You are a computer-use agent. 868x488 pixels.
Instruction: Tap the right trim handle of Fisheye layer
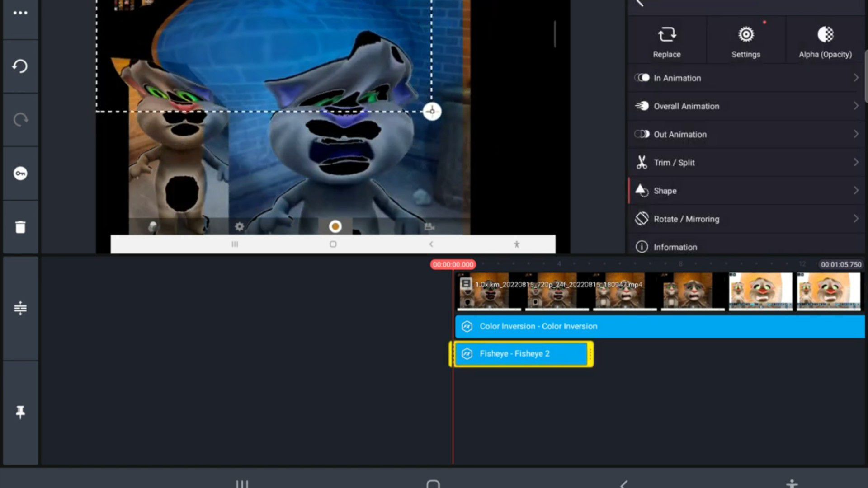coord(590,354)
